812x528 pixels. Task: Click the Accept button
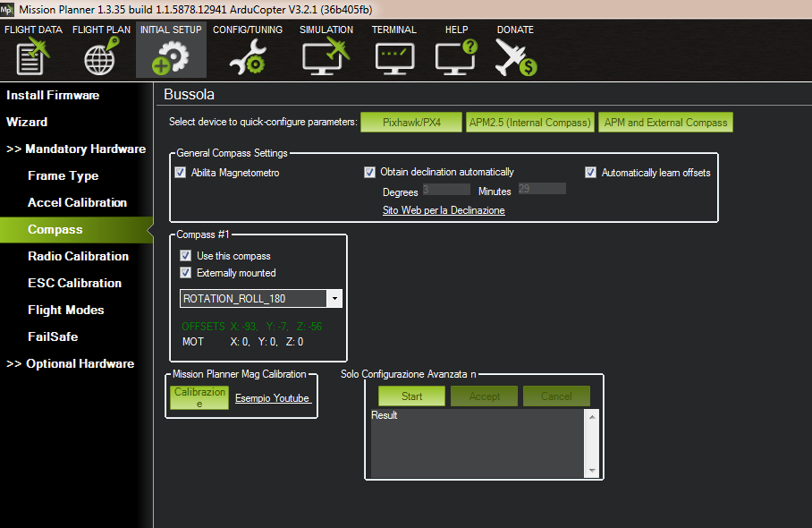pyautogui.click(x=484, y=396)
